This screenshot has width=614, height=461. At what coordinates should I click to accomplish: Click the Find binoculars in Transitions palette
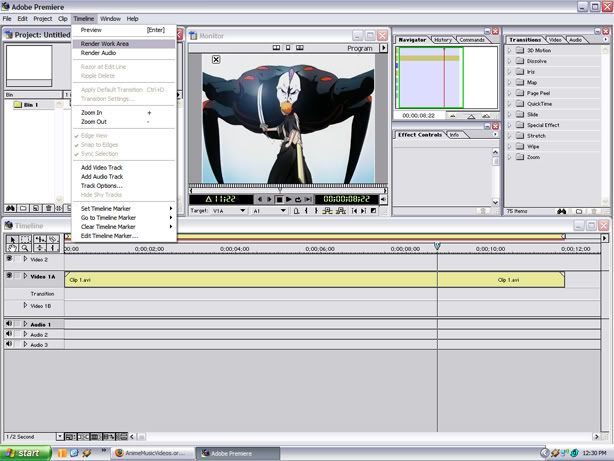562,212
